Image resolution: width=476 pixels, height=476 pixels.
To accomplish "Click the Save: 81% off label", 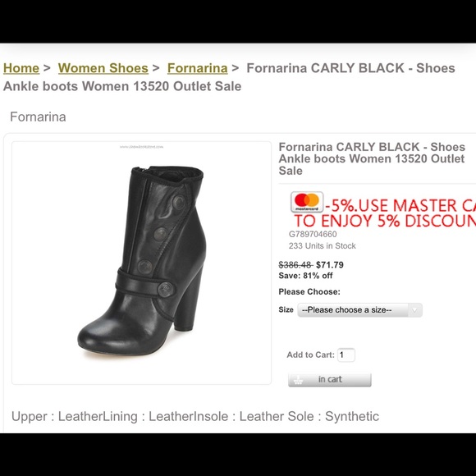I will pyautogui.click(x=305, y=276).
